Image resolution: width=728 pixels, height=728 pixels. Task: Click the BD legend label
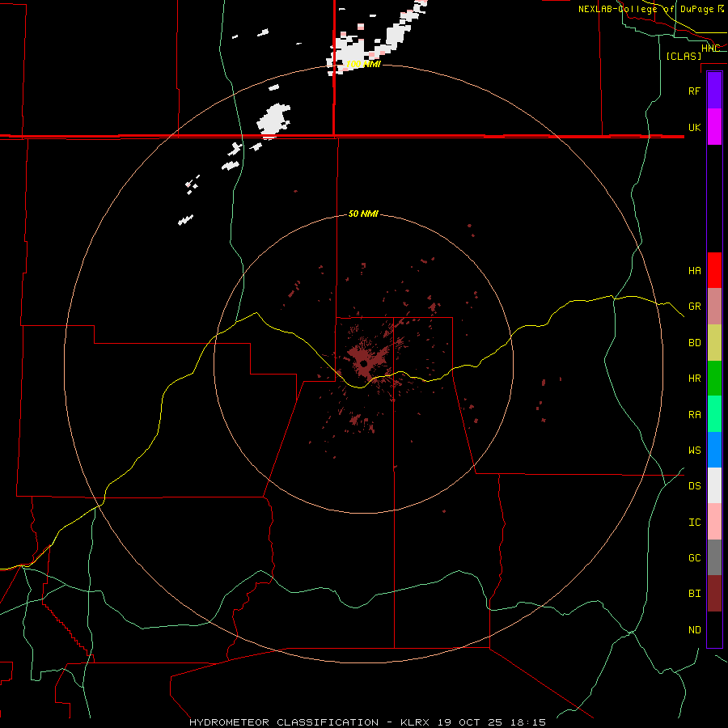694,343
